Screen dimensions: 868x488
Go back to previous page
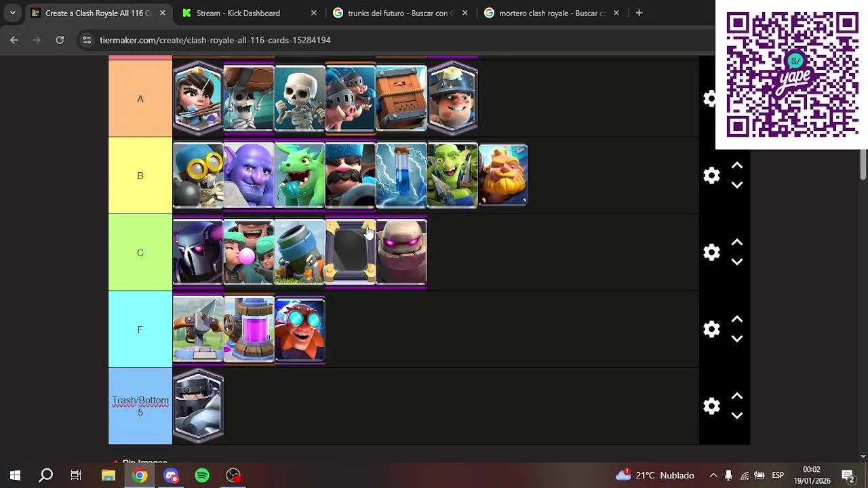(x=14, y=40)
